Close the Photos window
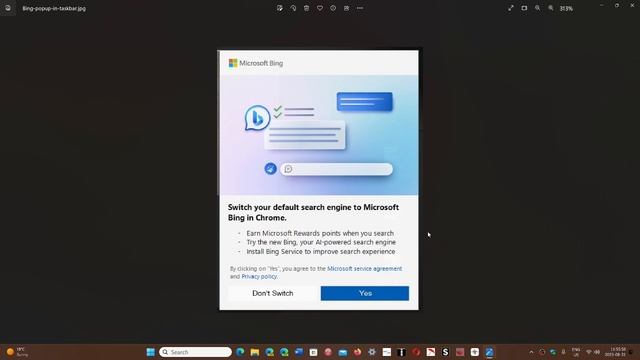640x360 pixels. (632, 5)
